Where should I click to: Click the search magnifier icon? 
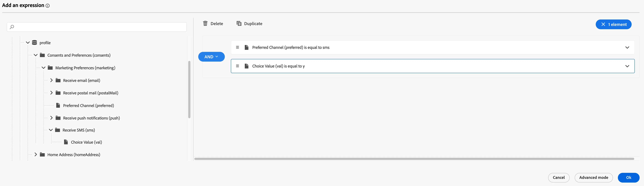[12, 27]
